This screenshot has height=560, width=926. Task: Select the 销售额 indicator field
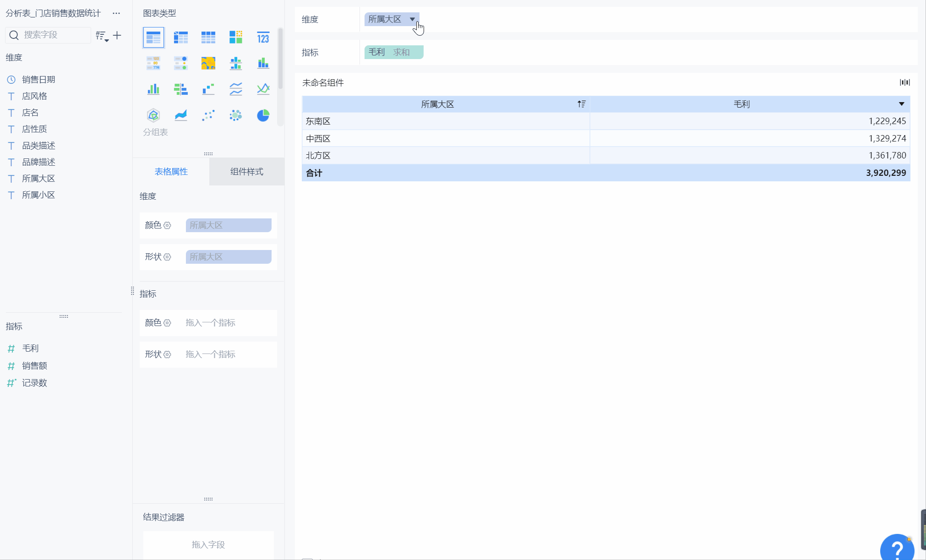tap(34, 366)
